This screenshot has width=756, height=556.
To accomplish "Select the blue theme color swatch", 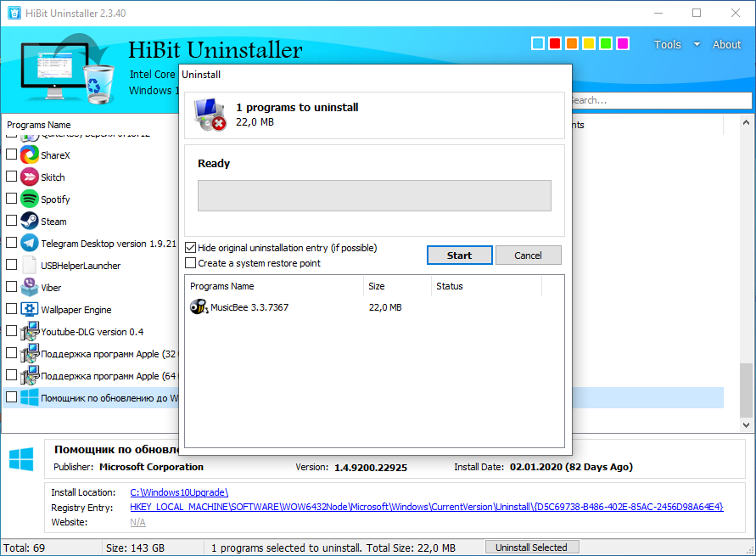I will coord(538,43).
